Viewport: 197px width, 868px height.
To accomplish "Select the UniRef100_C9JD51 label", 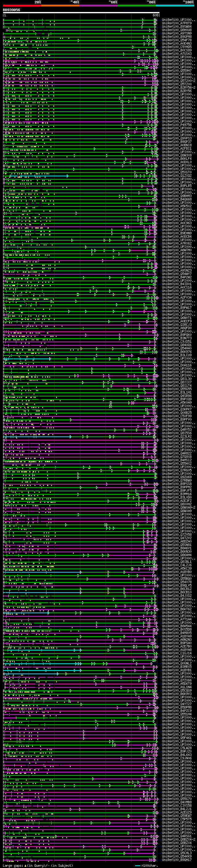I will click(x=177, y=342).
